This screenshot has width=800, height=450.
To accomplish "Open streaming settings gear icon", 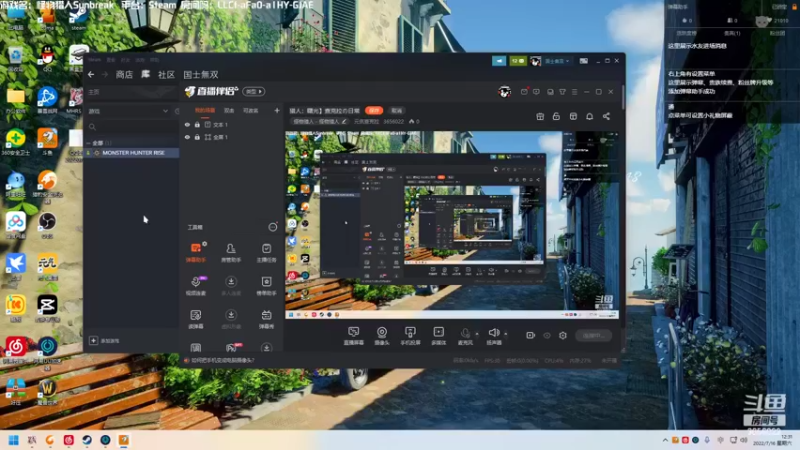I will pyautogui.click(x=563, y=335).
